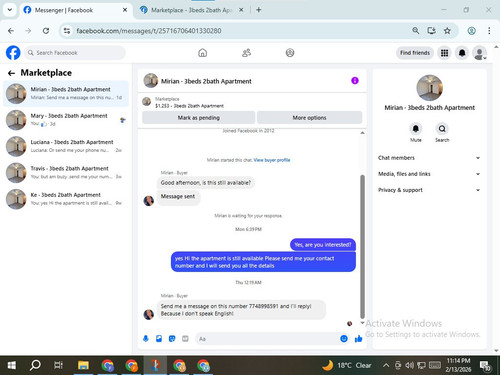Choose a GIF icon
Viewport: 500px width, 375px height.
185,339
